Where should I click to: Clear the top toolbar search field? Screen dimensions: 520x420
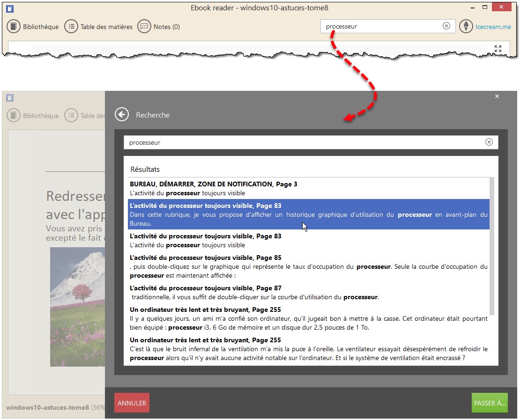[x=446, y=26]
